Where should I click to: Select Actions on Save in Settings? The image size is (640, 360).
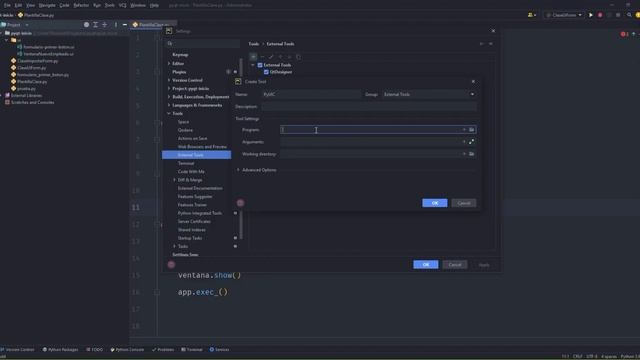click(192, 138)
